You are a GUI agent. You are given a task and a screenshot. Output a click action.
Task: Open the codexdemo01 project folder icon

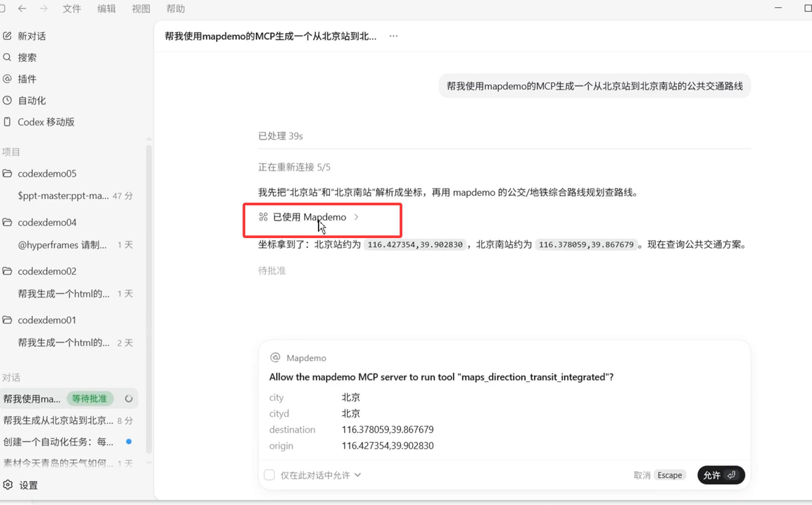pyautogui.click(x=7, y=320)
